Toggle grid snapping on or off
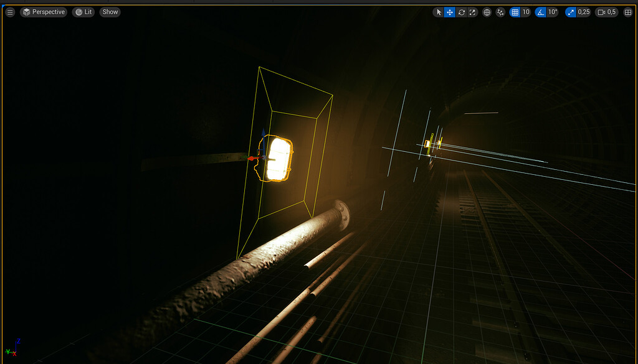This screenshot has width=638, height=364. pyautogui.click(x=515, y=12)
